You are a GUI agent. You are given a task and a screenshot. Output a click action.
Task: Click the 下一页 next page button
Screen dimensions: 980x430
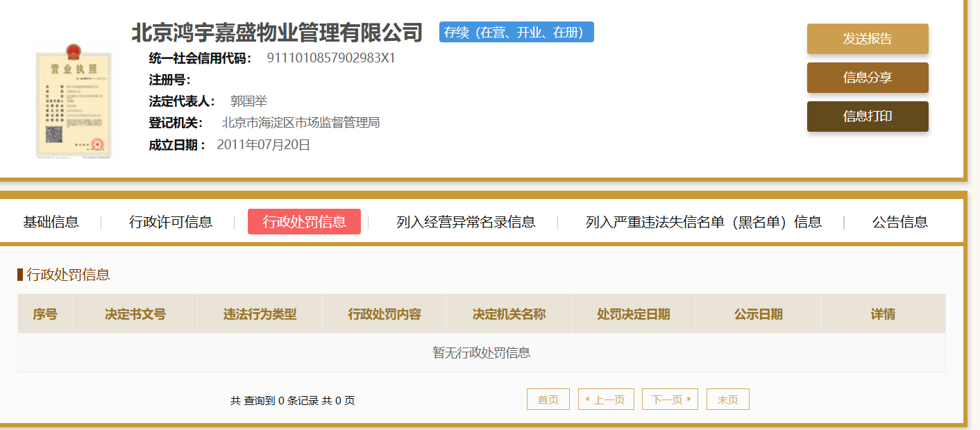[670, 399]
